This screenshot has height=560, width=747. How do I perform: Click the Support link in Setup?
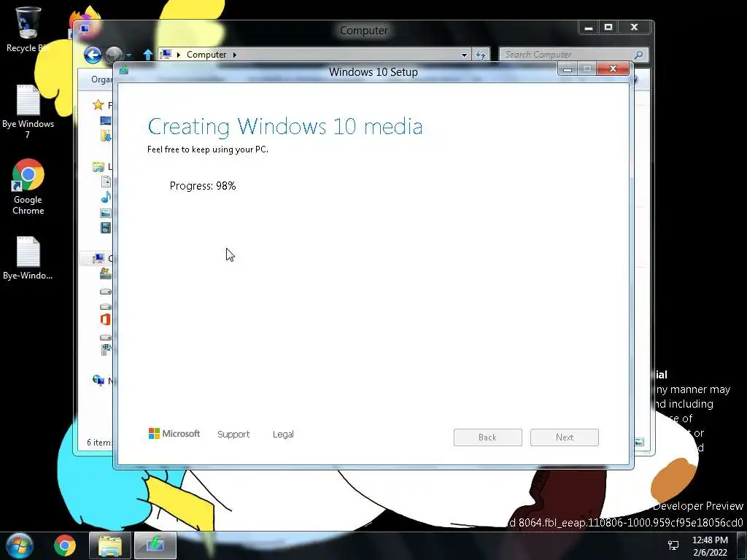tap(233, 434)
